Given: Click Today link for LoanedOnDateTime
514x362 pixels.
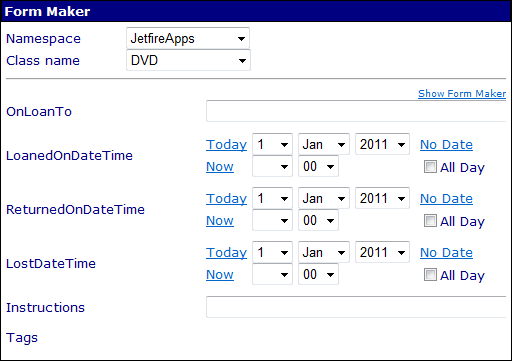Looking at the screenshot, I should click(x=226, y=145).
